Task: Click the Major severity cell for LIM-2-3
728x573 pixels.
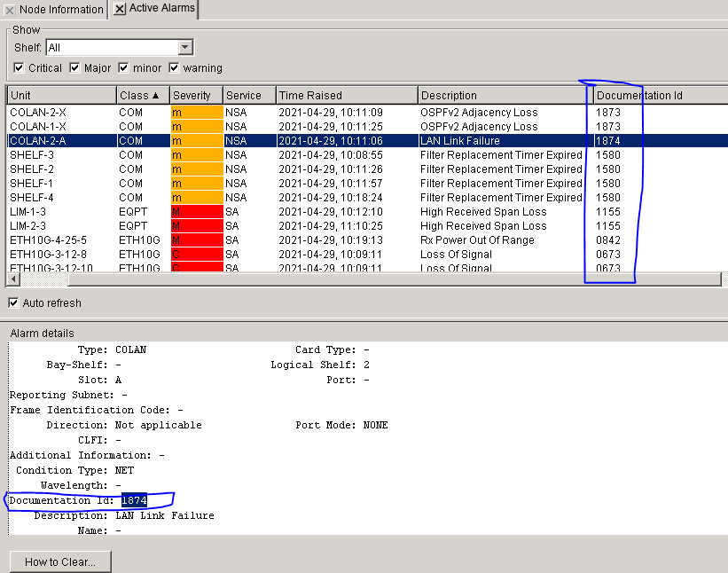Action: pyautogui.click(x=196, y=225)
